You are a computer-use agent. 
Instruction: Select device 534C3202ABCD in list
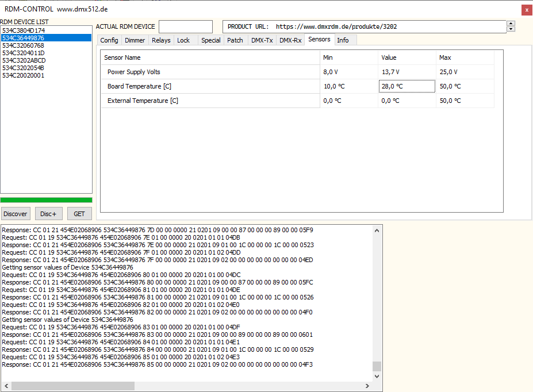coord(24,60)
